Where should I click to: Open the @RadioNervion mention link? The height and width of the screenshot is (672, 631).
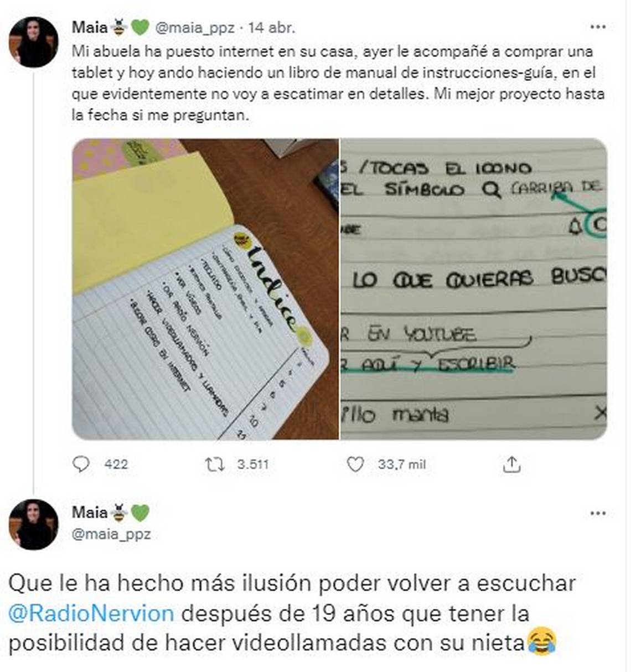pyautogui.click(x=91, y=613)
